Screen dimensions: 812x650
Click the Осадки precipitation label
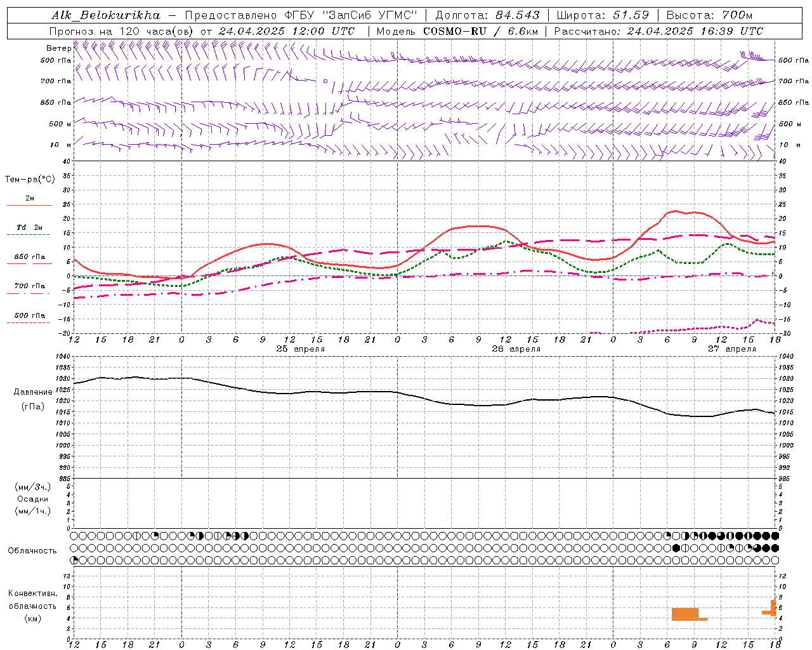coord(33,499)
